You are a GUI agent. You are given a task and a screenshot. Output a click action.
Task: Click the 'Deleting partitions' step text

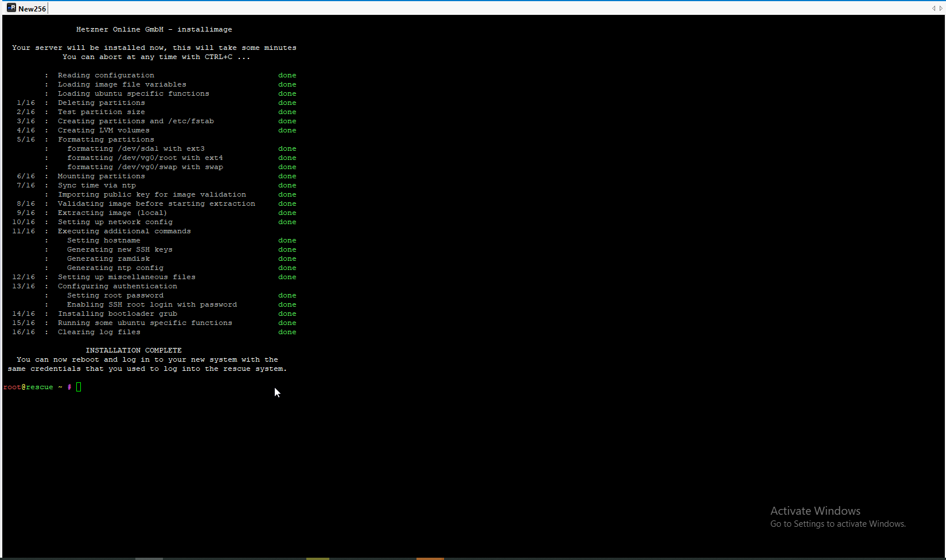tap(102, 103)
